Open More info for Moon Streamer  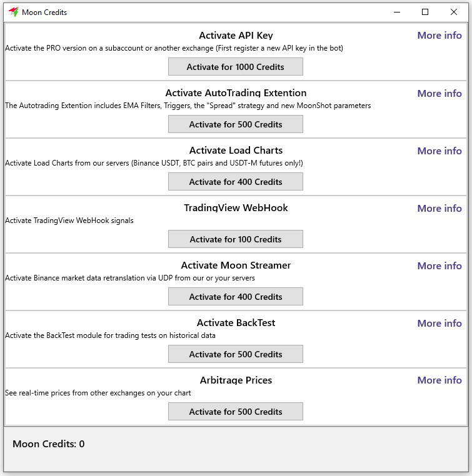point(439,265)
